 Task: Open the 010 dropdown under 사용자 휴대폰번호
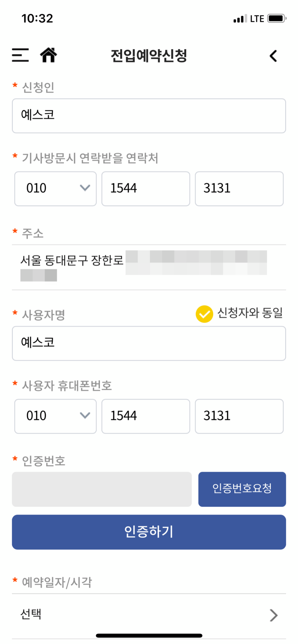click(x=55, y=416)
